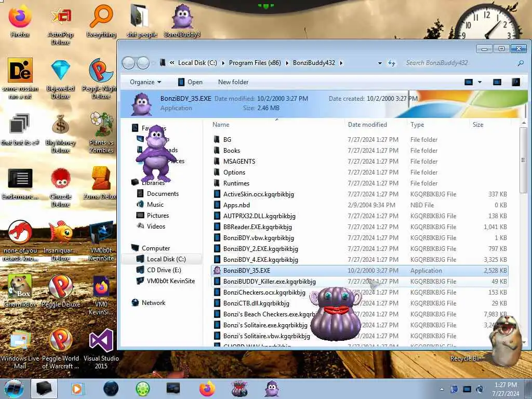Expand arrow after BonziBuddy432 breadcrumb
This screenshot has height=399, width=532.
tap(341, 63)
